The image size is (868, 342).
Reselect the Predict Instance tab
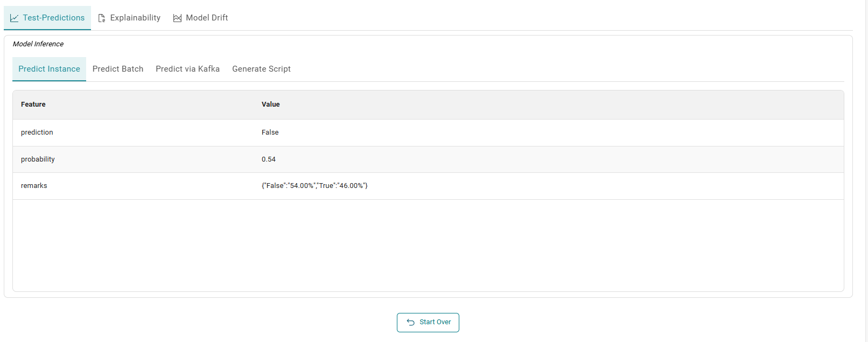(x=49, y=69)
